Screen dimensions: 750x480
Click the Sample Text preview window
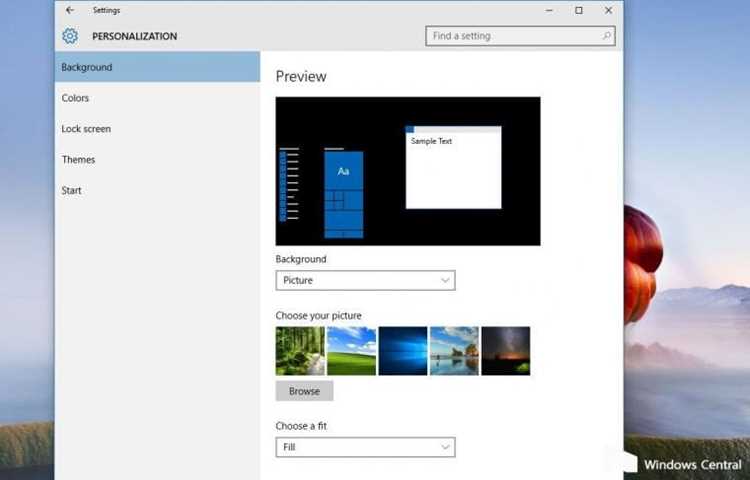[x=453, y=167]
